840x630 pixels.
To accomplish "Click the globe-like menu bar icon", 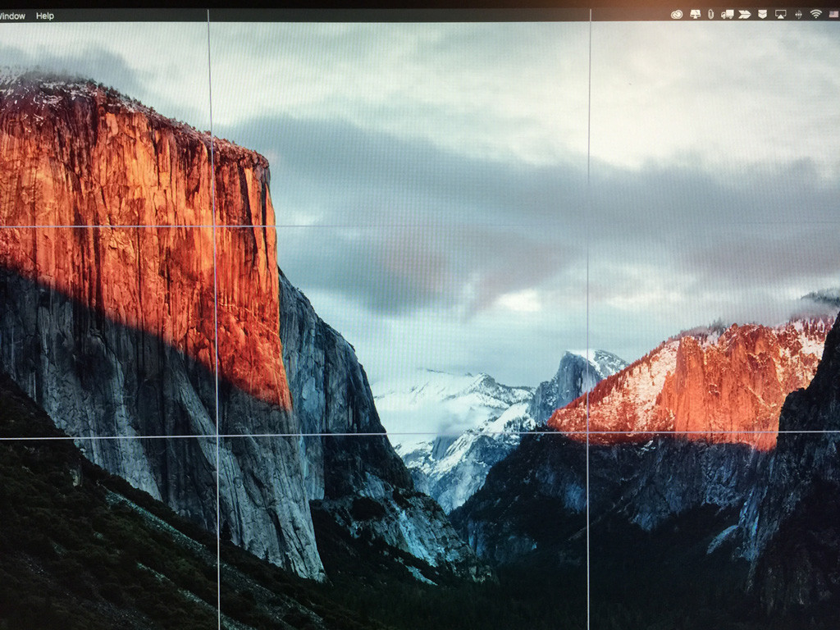I will (798, 15).
